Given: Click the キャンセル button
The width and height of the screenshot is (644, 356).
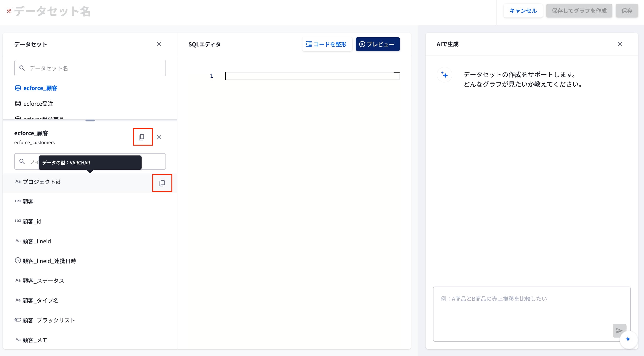Looking at the screenshot, I should pos(523,11).
